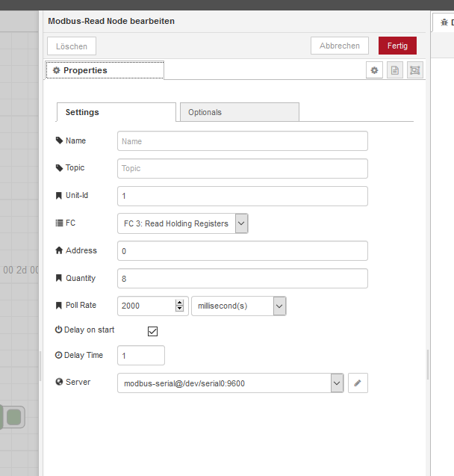Click the Delay Time input field
The image size is (454, 476).
(141, 355)
